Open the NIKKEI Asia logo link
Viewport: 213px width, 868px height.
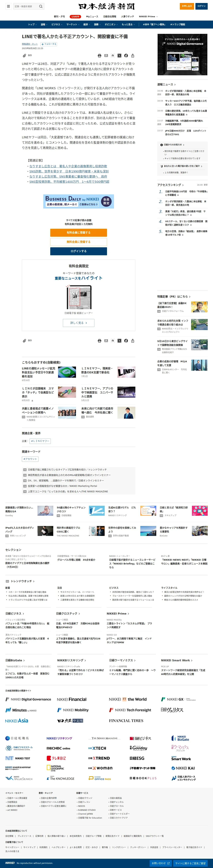(17, 721)
